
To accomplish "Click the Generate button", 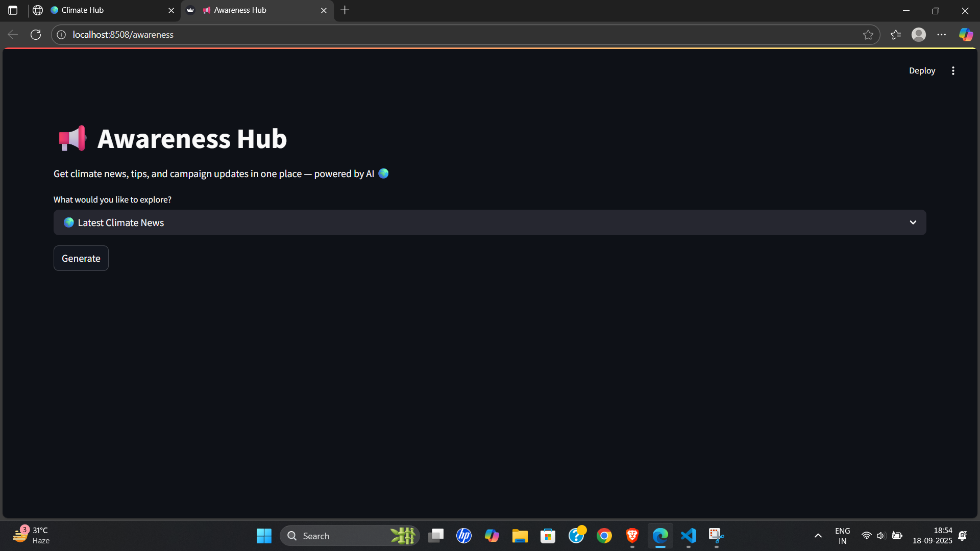I will 81,258.
